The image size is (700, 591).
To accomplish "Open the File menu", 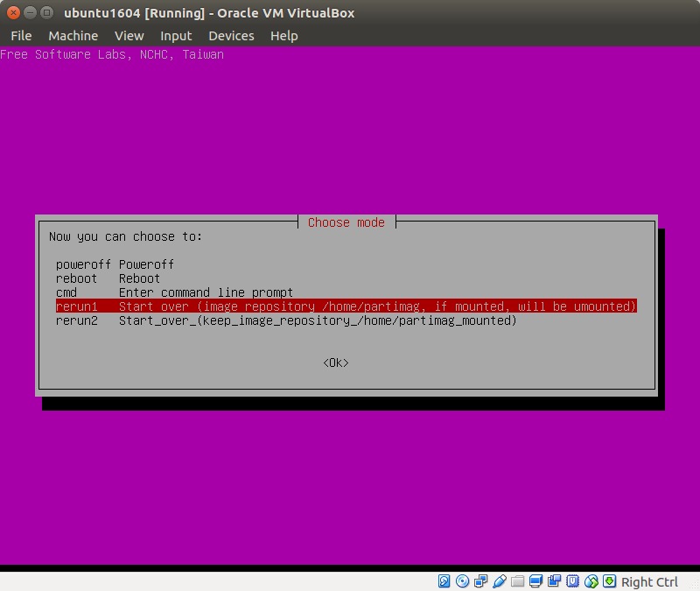I will 21,36.
